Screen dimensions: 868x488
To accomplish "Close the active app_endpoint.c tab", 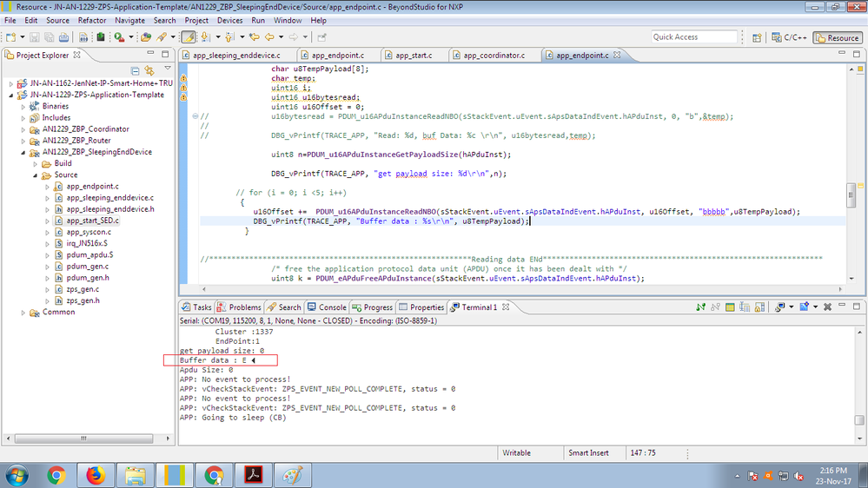I will pyautogui.click(x=617, y=55).
